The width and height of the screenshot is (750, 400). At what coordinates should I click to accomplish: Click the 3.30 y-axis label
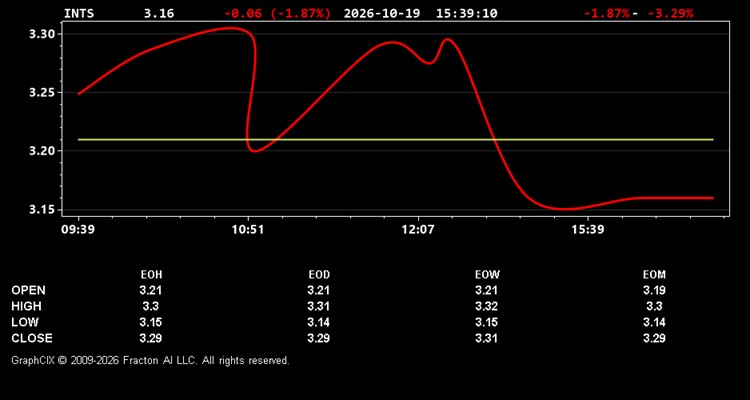pos(44,34)
